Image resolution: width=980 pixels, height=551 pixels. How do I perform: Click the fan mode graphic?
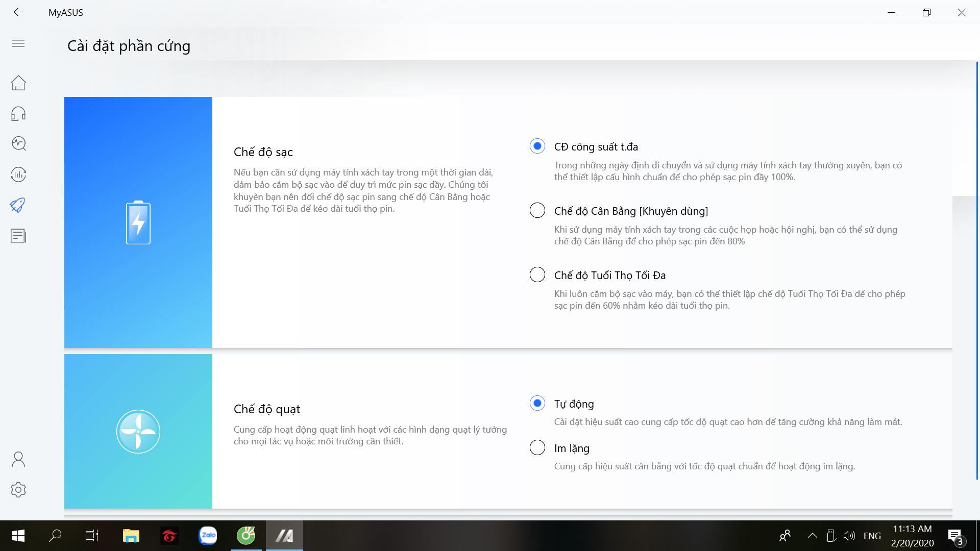[x=138, y=432]
